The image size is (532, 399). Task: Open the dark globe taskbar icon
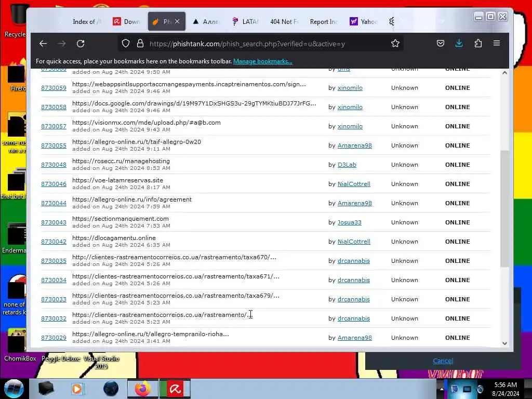pos(111,389)
